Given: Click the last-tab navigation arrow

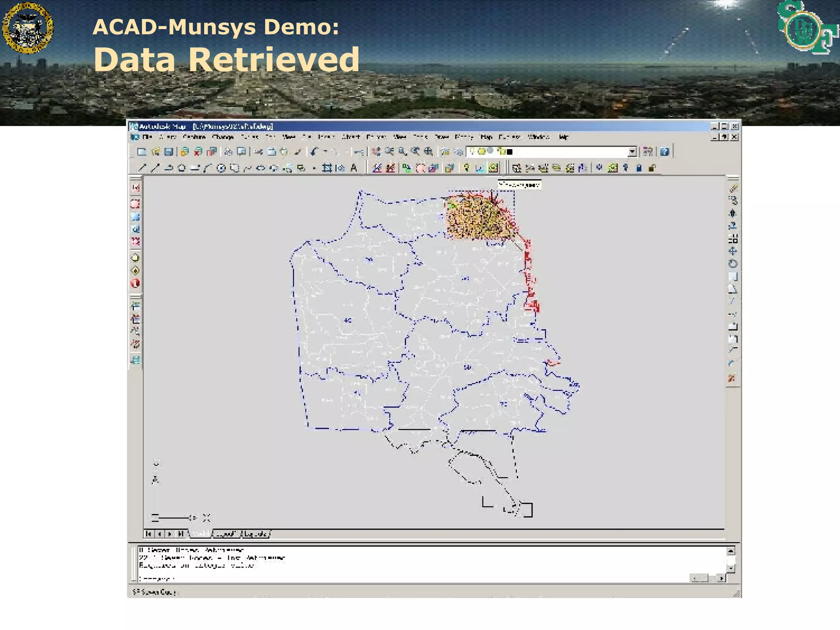Looking at the screenshot, I should (180, 534).
